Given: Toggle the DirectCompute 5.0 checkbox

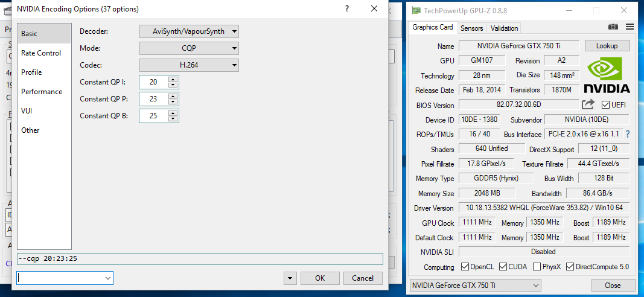Looking at the screenshot, I should pos(570,267).
